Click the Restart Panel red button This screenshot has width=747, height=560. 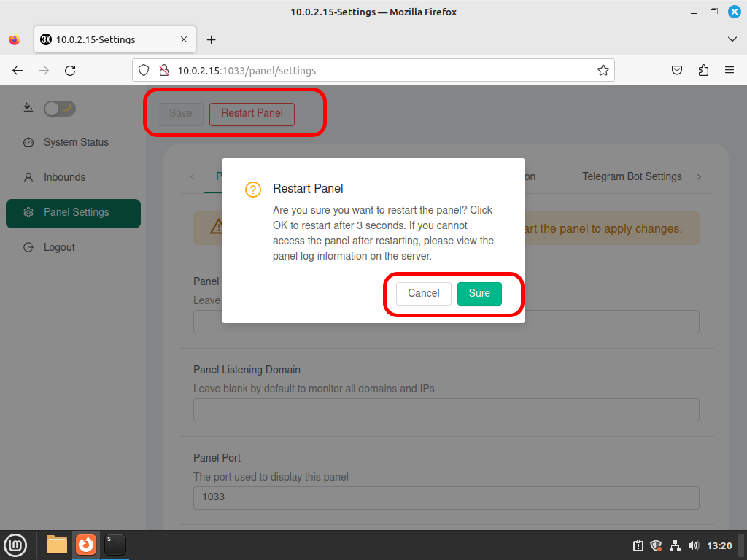(x=252, y=114)
